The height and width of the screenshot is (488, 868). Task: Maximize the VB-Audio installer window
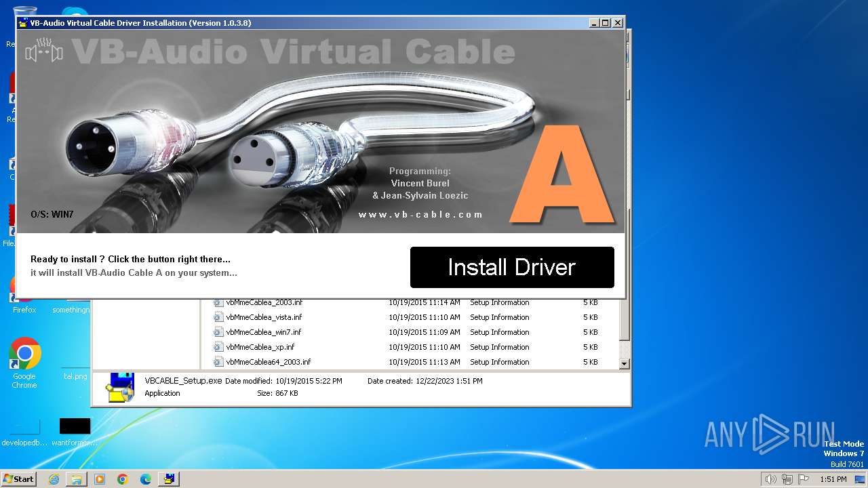[x=606, y=22]
